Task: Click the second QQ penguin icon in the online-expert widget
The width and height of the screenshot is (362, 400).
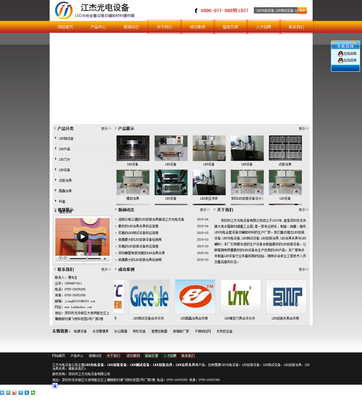Action: [x=340, y=60]
